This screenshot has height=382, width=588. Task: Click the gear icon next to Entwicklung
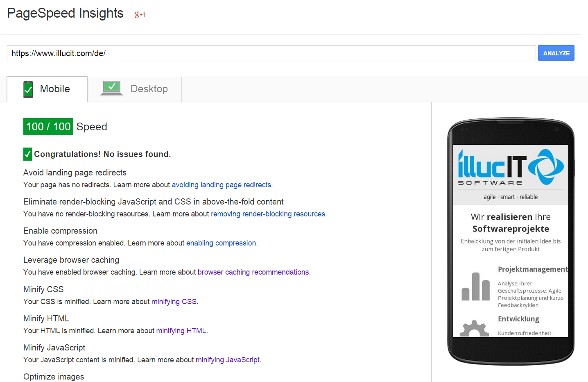pyautogui.click(x=474, y=328)
